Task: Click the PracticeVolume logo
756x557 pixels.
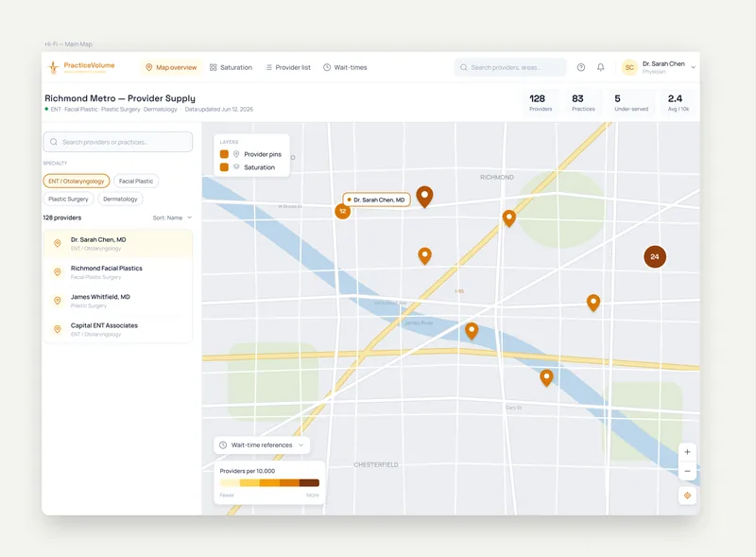Action: tap(81, 67)
